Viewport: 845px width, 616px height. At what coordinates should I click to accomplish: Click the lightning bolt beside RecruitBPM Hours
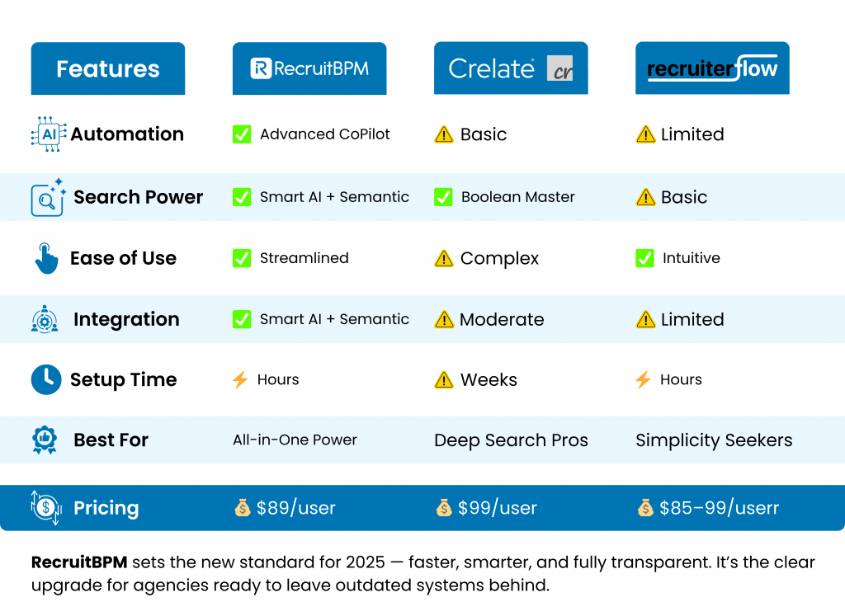point(240,379)
